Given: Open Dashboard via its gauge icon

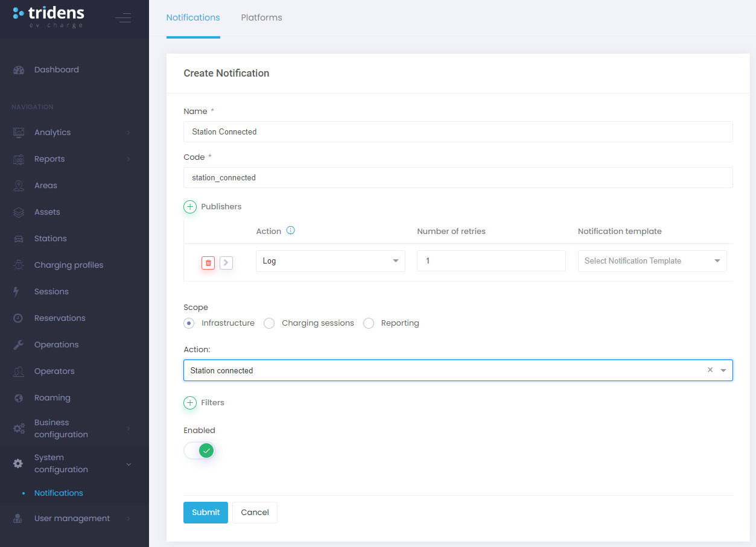Looking at the screenshot, I should (x=19, y=70).
